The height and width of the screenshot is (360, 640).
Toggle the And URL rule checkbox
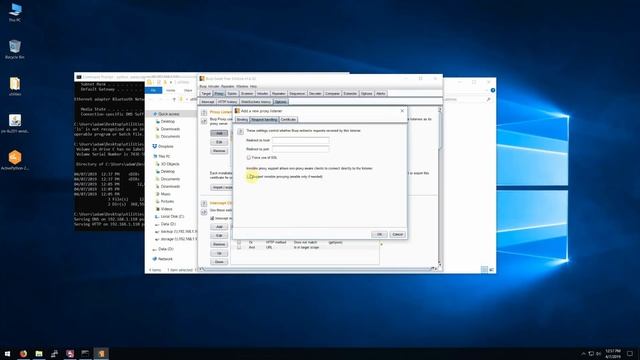point(239,247)
